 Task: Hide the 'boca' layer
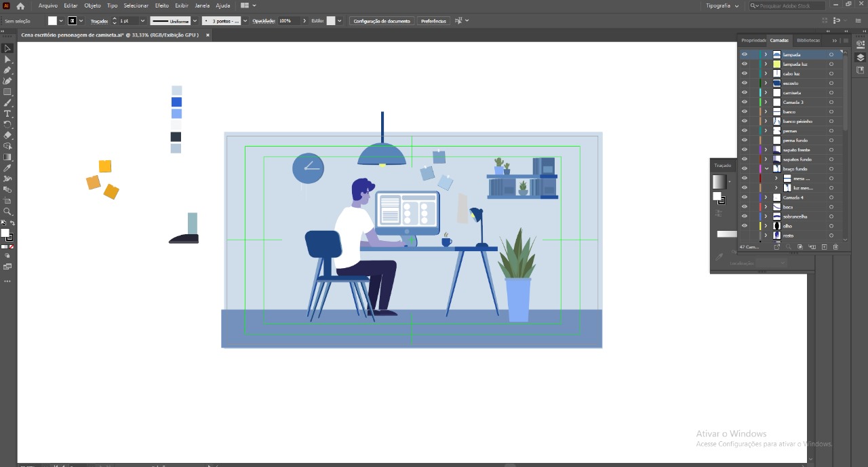click(x=744, y=207)
